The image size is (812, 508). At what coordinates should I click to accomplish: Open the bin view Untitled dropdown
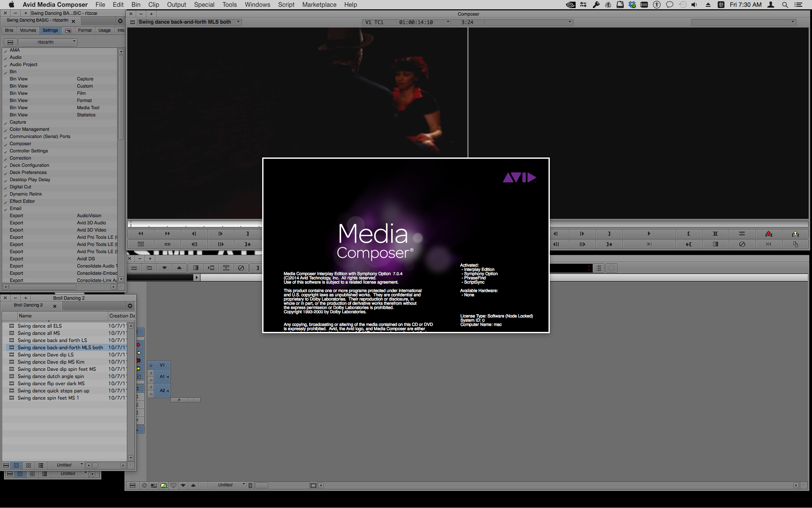66,465
